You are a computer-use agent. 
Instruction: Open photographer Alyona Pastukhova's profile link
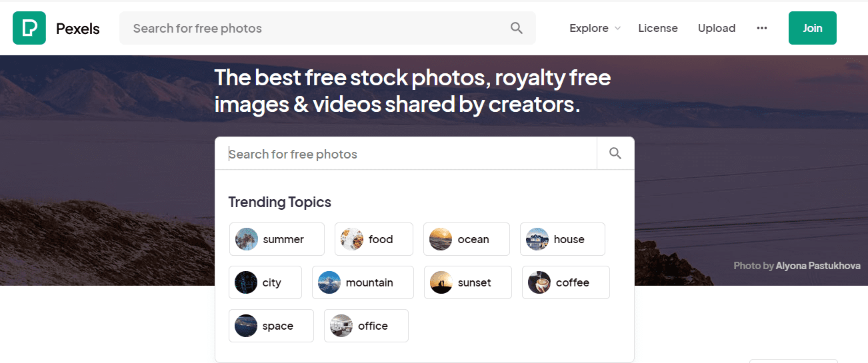[818, 265]
